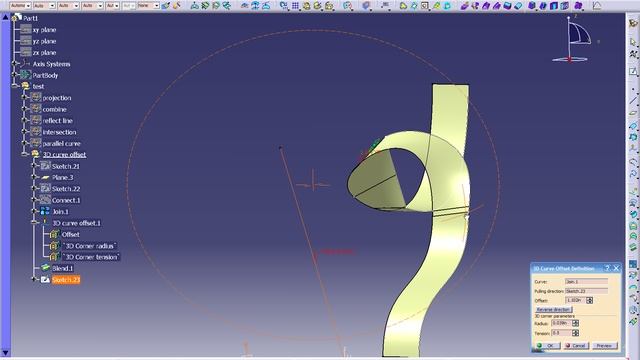Select Sketch.22 in the tree
This screenshot has height=360, width=640.
(x=66, y=189)
